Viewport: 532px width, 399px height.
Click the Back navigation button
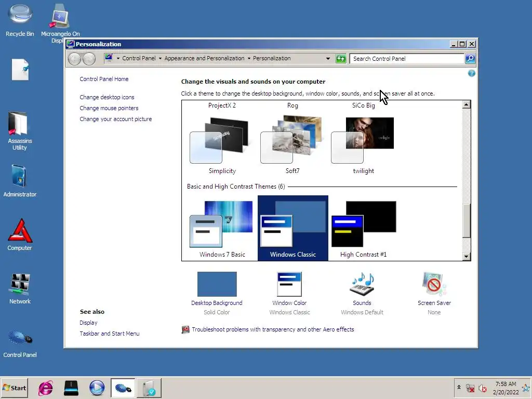tap(74, 59)
